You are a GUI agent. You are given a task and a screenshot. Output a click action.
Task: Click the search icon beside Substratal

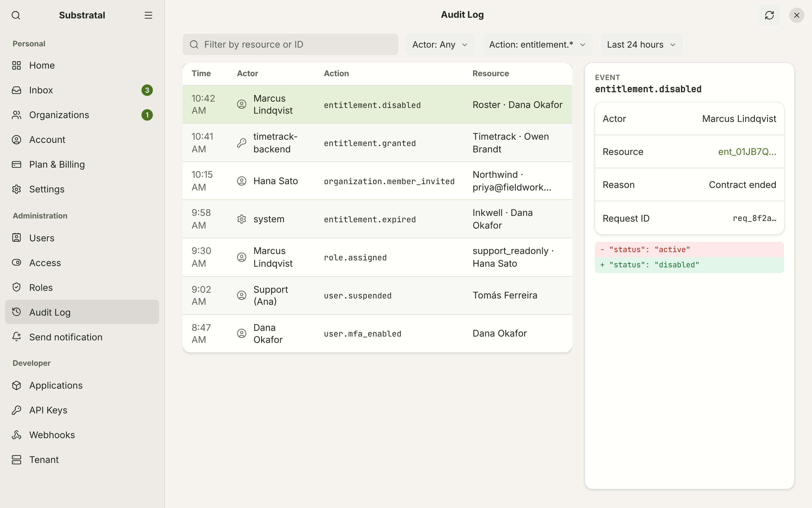coord(16,16)
